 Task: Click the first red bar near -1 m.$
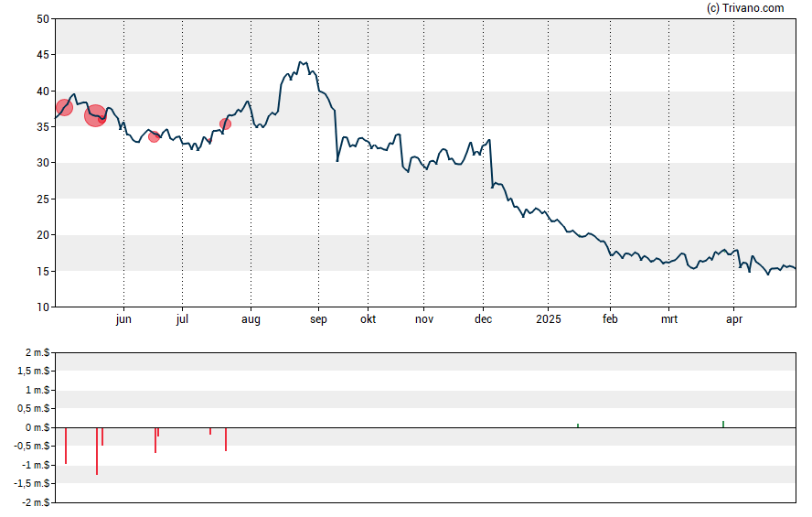coord(66,446)
